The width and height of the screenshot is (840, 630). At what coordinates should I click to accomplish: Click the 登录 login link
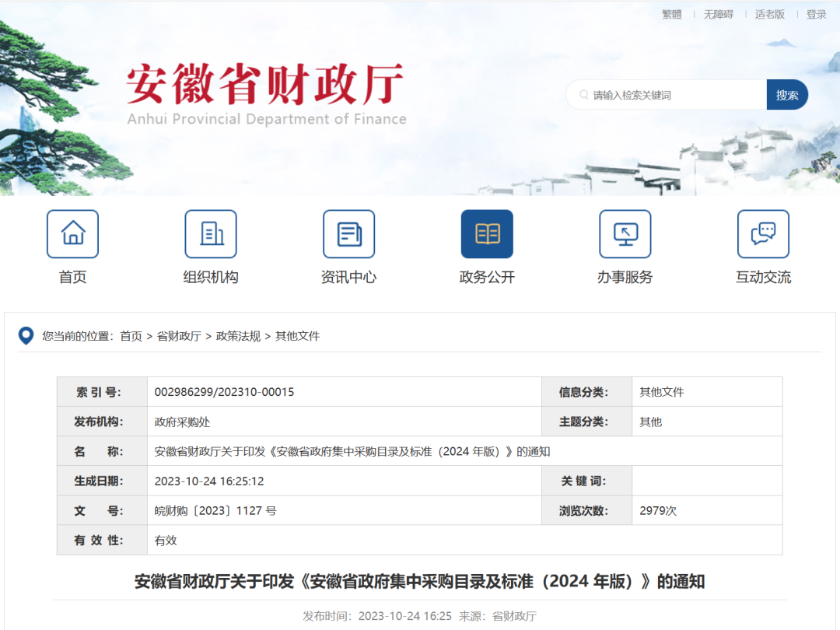tap(816, 14)
